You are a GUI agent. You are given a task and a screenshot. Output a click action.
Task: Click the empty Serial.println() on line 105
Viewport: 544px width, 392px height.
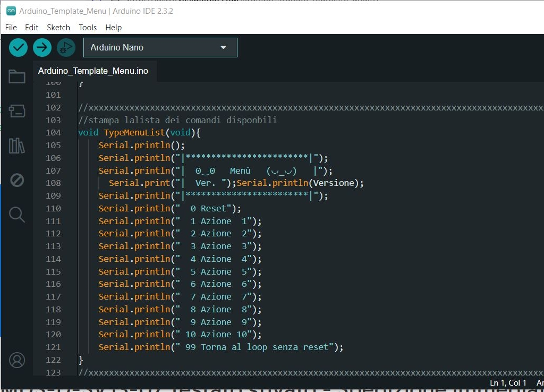[141, 145]
